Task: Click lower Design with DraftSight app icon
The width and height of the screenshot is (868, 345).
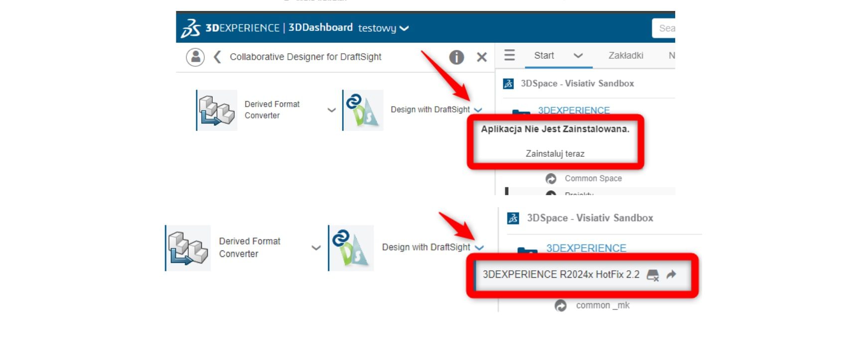Action: pos(352,248)
